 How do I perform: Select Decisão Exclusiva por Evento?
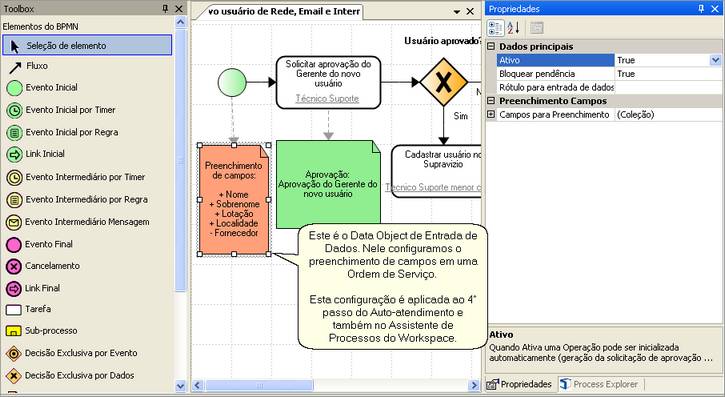72,353
